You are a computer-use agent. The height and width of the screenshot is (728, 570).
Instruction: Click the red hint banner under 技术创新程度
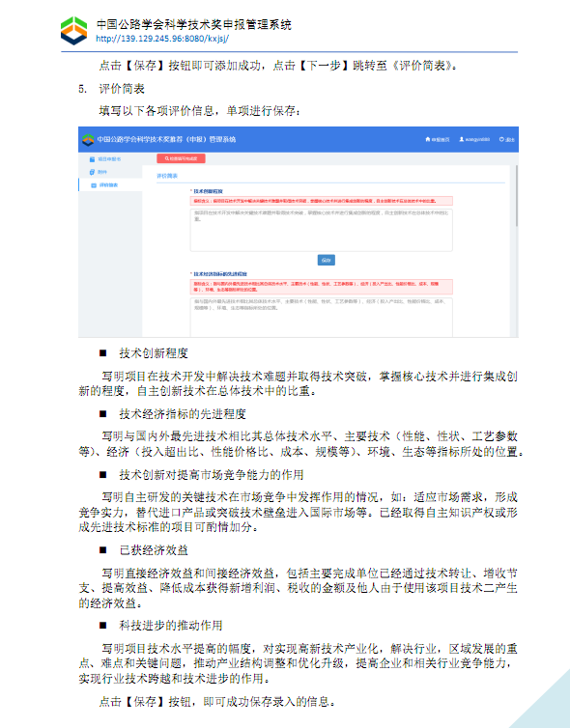point(321,201)
